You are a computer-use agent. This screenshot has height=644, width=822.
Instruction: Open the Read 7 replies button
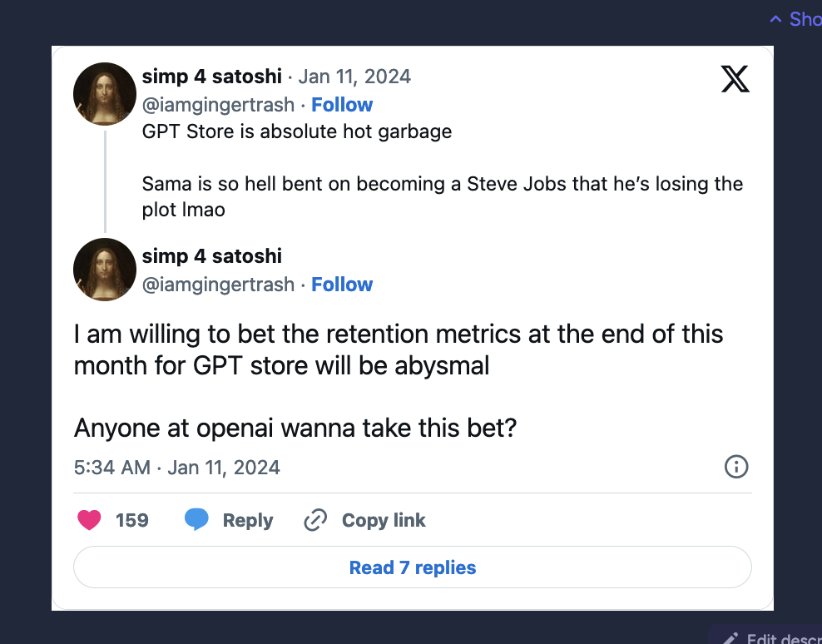click(413, 567)
